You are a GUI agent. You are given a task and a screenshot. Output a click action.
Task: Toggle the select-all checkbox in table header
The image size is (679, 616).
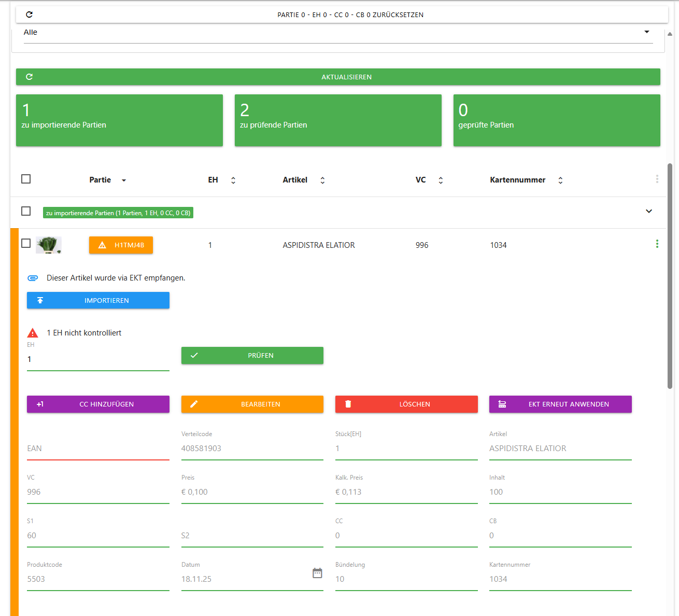coord(26,179)
